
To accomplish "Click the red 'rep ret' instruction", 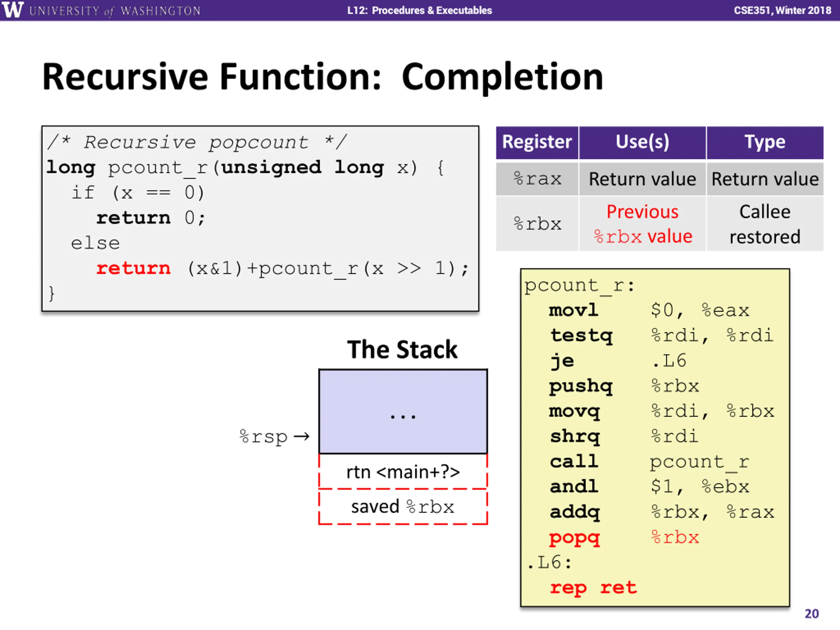I will (x=593, y=588).
